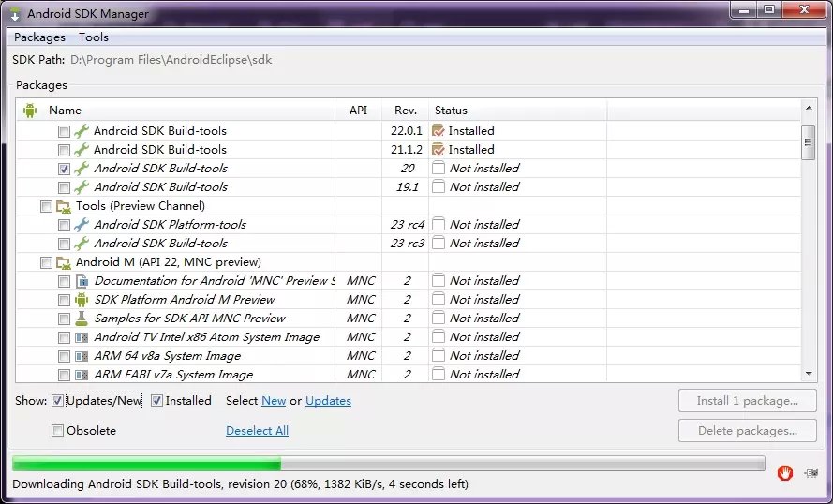Click the Rev. column header
The height and width of the screenshot is (504, 833).
(406, 111)
